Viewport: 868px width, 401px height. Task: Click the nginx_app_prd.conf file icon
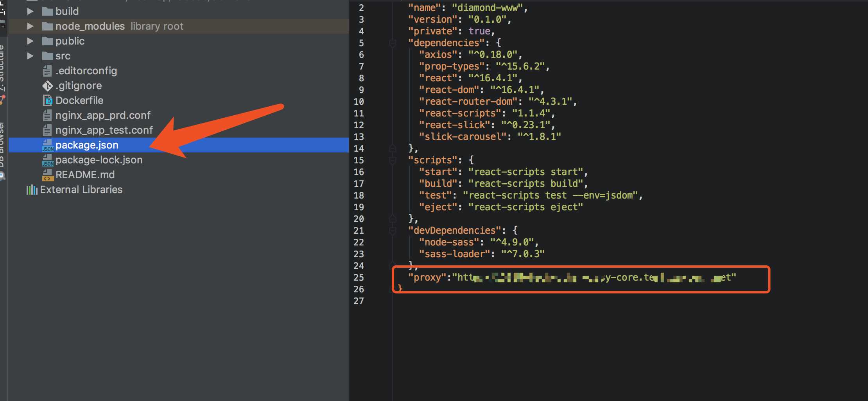coord(47,115)
